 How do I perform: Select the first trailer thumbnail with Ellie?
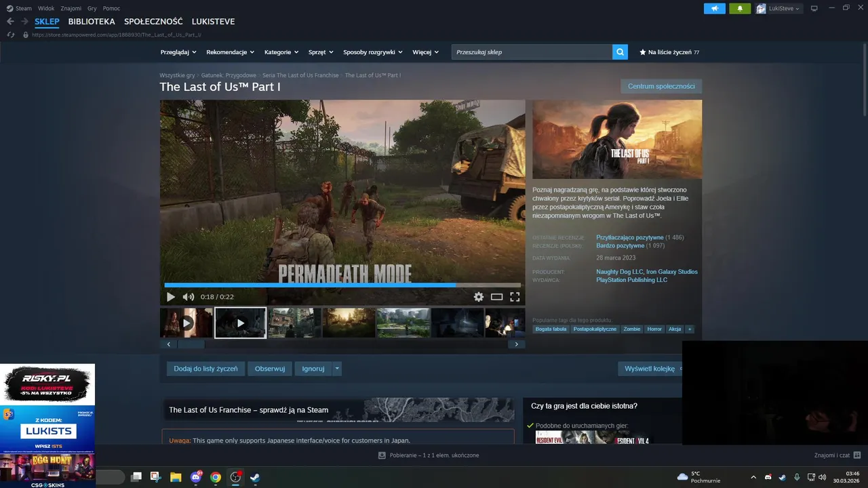pos(186,323)
